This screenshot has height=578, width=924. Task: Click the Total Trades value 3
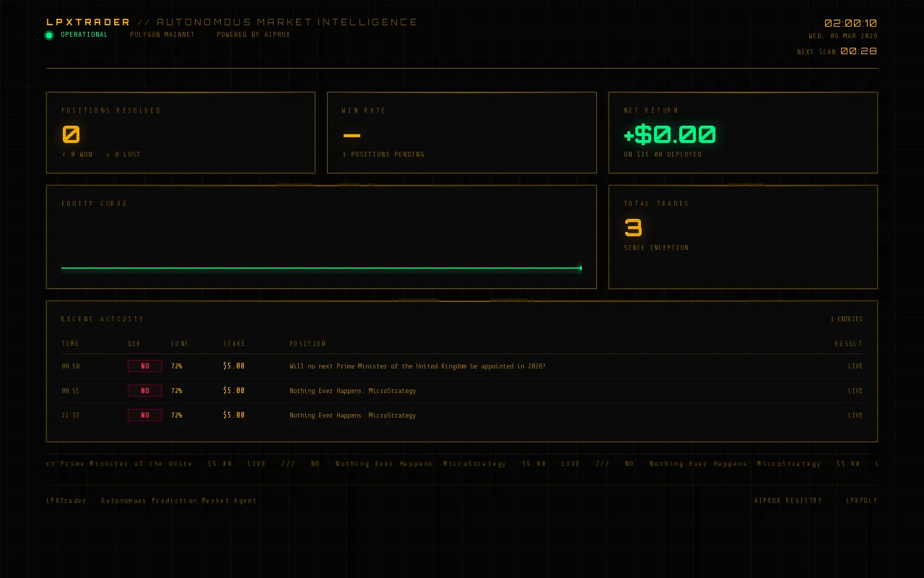coord(633,228)
